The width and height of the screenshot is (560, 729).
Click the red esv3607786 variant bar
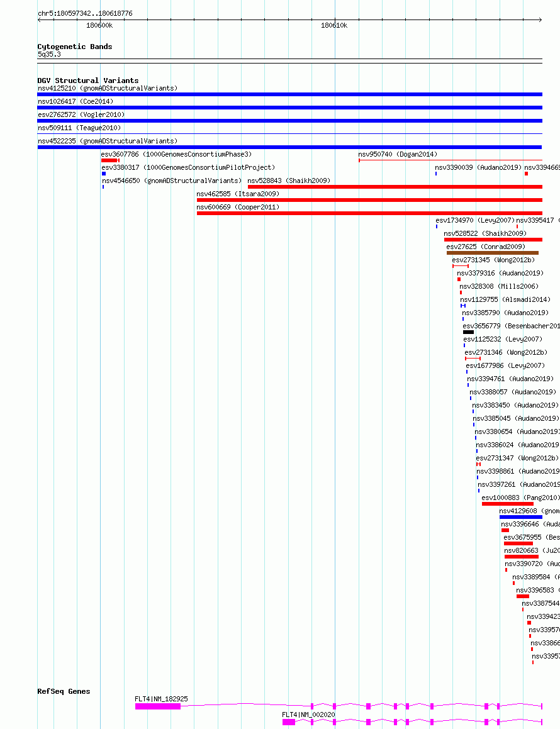pos(110,160)
